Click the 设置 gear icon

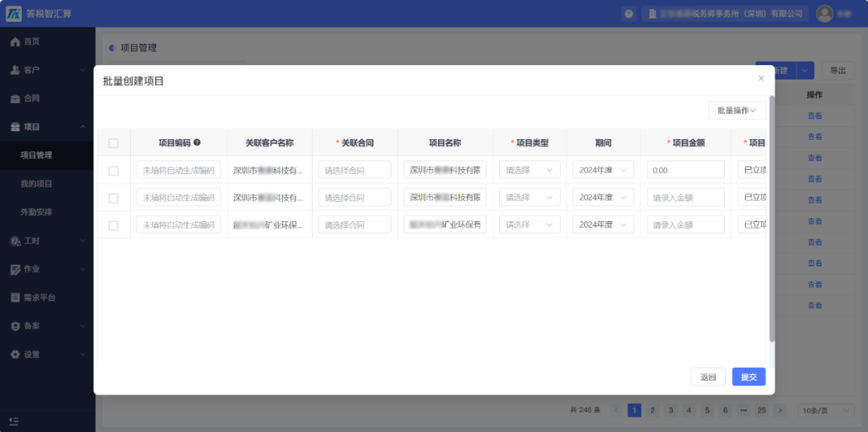tap(15, 355)
